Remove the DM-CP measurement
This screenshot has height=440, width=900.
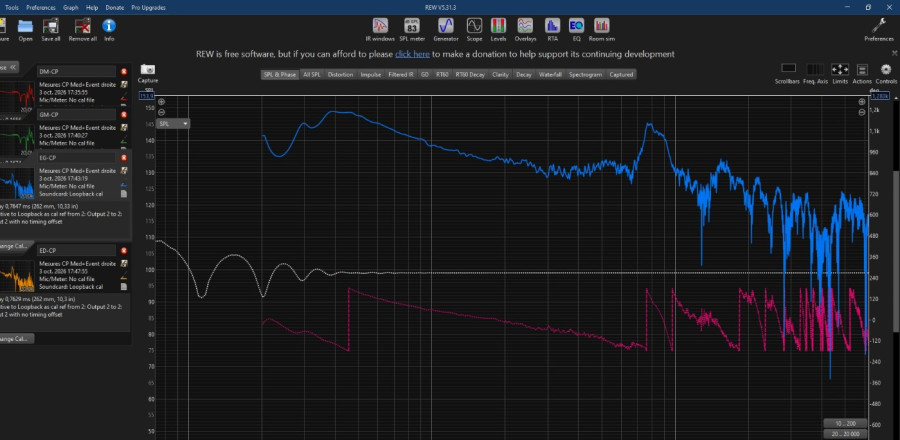click(123, 72)
